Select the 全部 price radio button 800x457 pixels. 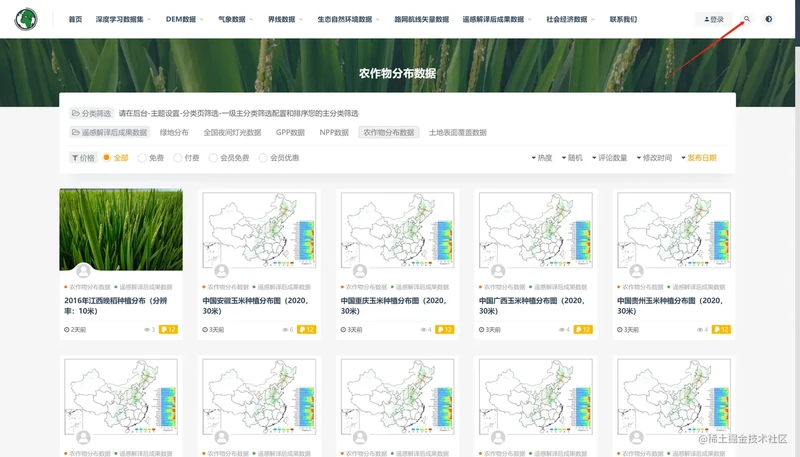point(106,158)
